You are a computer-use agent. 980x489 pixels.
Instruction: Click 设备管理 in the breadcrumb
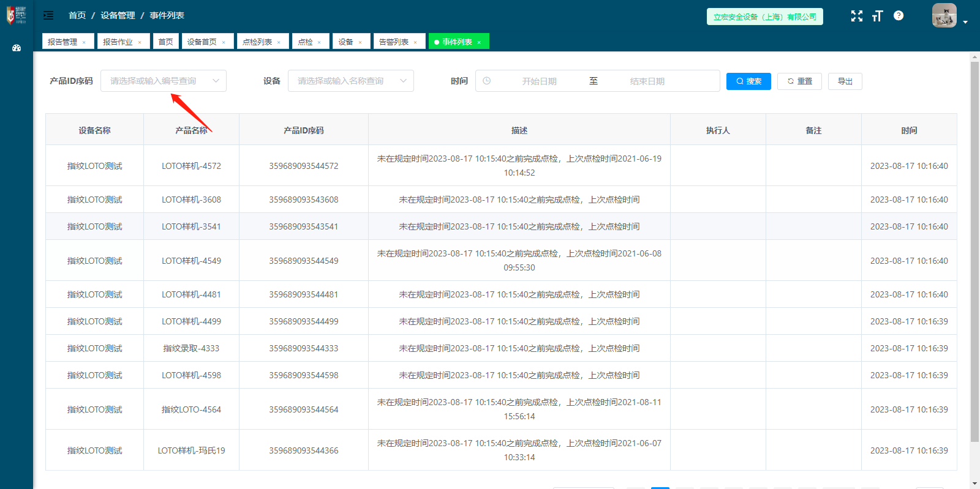tap(118, 15)
